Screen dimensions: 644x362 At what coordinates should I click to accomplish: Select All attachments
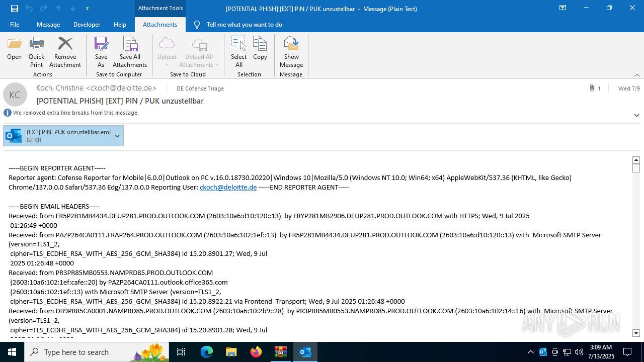pos(239,52)
